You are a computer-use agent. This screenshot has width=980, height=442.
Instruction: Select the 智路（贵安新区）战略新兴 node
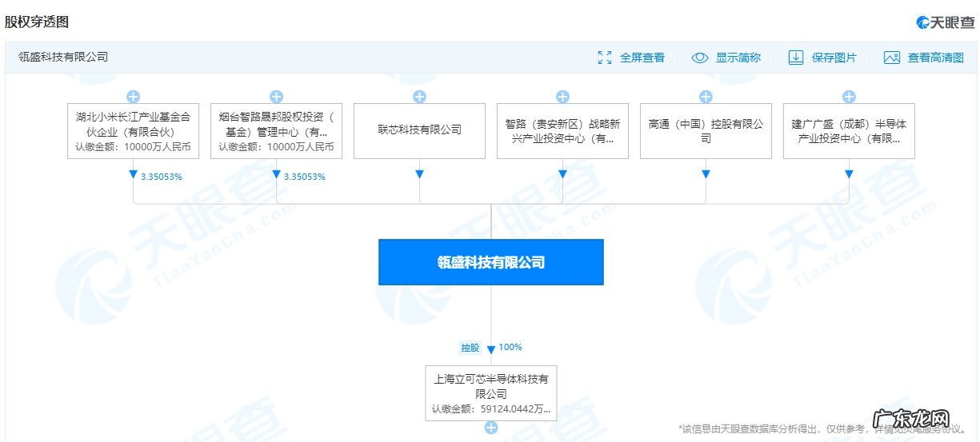[x=562, y=131]
